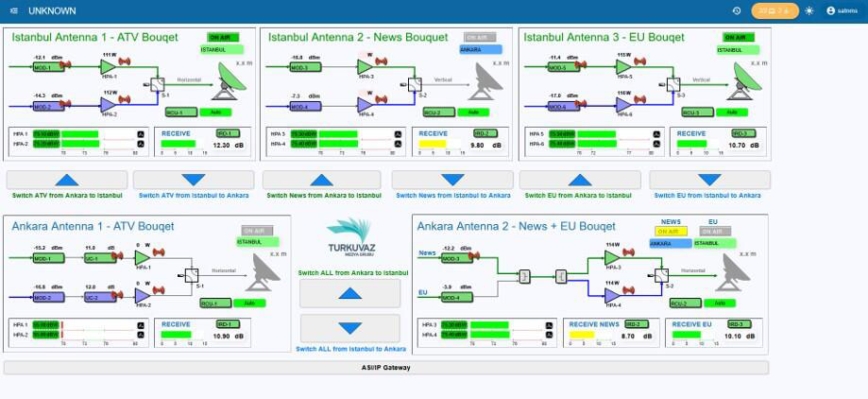Expand the HPA 1 power trend chart
Viewport: 868px width, 399px height.
click(x=141, y=133)
